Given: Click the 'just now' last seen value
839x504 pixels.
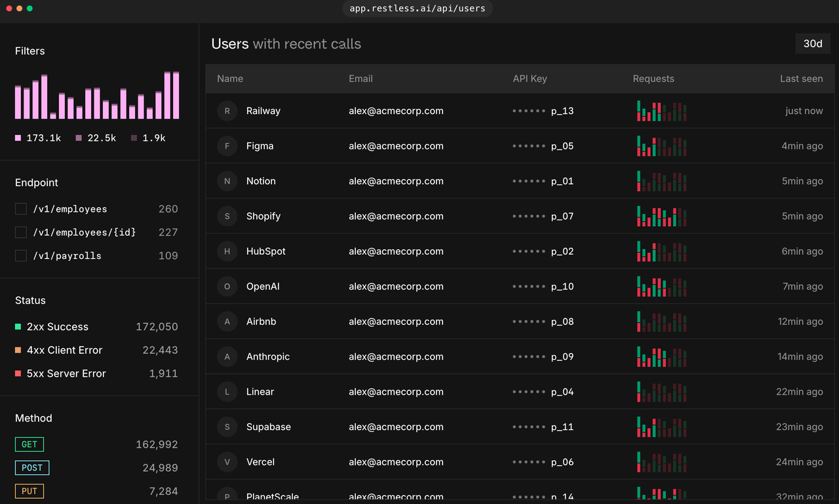Looking at the screenshot, I should pyautogui.click(x=804, y=111).
